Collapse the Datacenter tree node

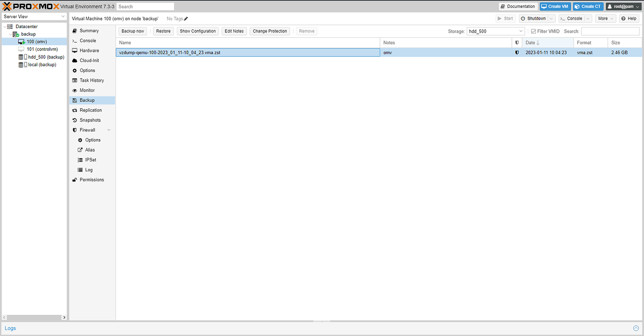5,26
